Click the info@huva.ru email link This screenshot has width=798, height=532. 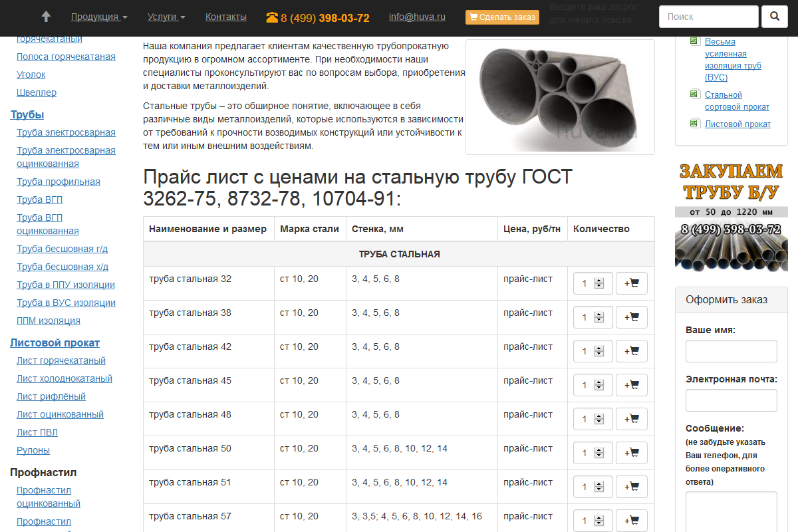(x=417, y=17)
